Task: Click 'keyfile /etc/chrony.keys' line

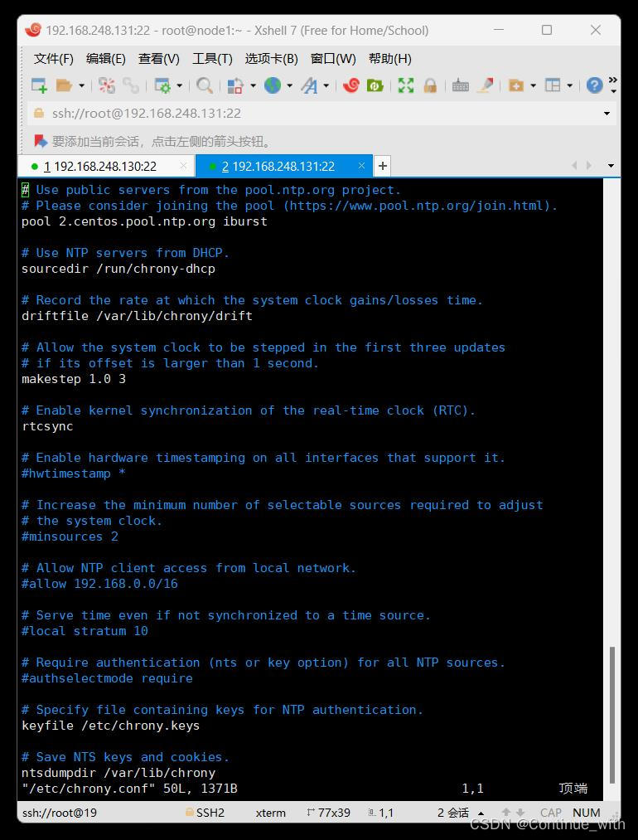Action: 110,726
